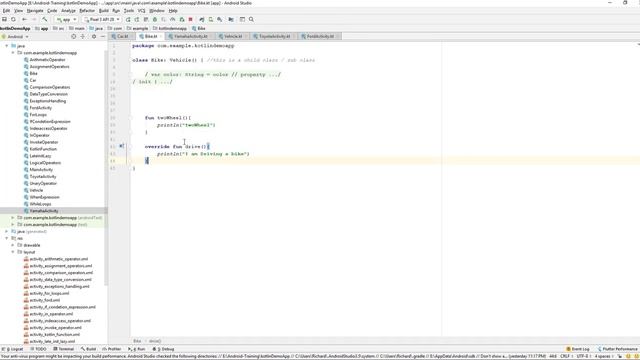Expand the com.example.kotlindemoapp (androidTest) package
Image resolution: width=640 pixels, height=360 pixels.
pos(13,218)
